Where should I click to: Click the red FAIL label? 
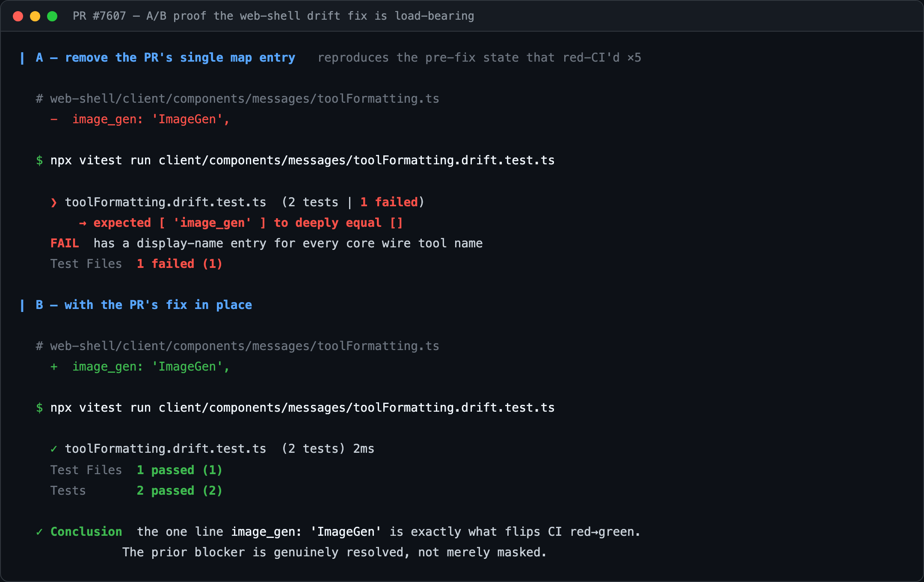(x=65, y=243)
